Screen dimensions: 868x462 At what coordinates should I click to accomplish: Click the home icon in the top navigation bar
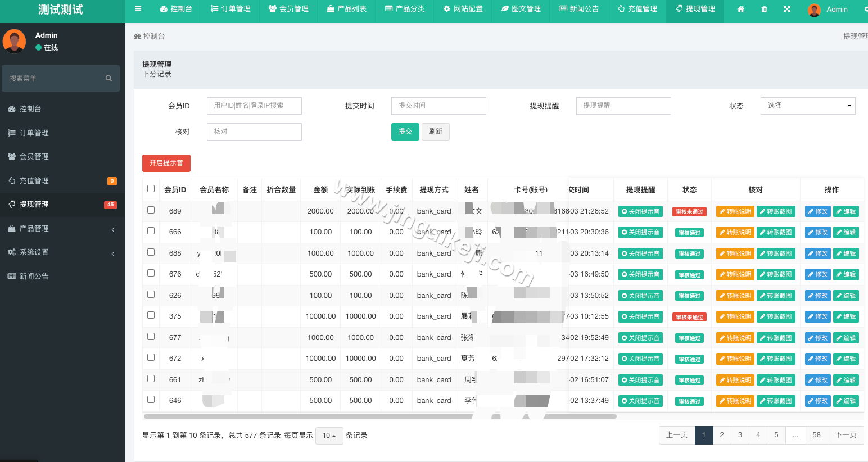(740, 9)
